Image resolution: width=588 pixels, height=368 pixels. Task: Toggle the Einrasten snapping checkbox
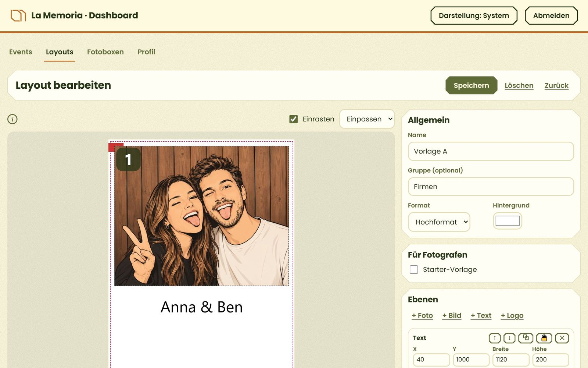coord(293,119)
